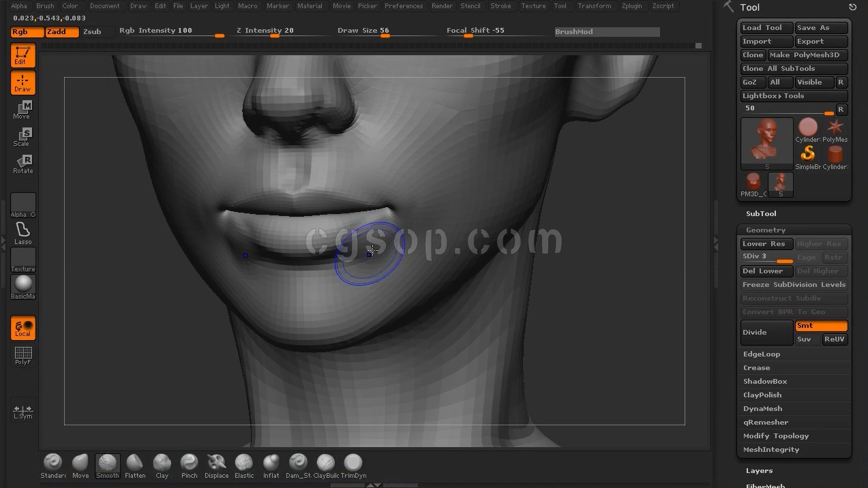
Task: Open the Stroke menu
Action: click(x=500, y=6)
